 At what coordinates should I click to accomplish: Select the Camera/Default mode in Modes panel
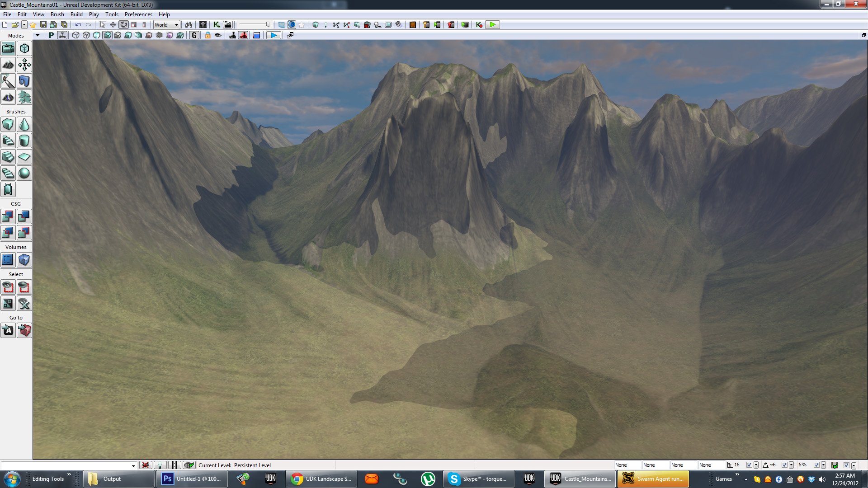(x=8, y=48)
